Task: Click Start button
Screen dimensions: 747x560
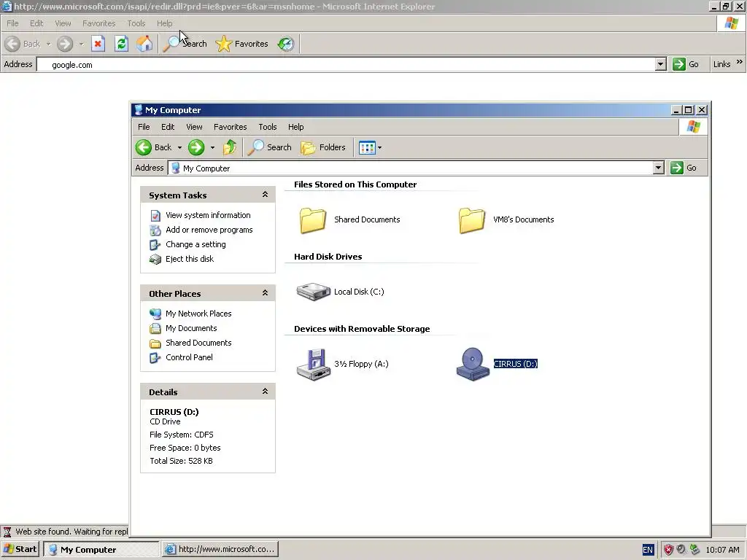Action: (x=20, y=549)
